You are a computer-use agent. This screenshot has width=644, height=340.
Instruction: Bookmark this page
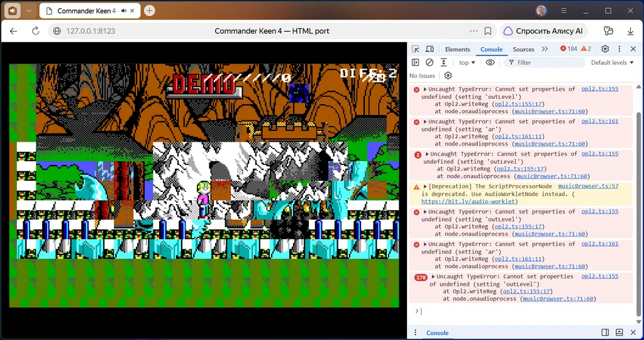488,31
